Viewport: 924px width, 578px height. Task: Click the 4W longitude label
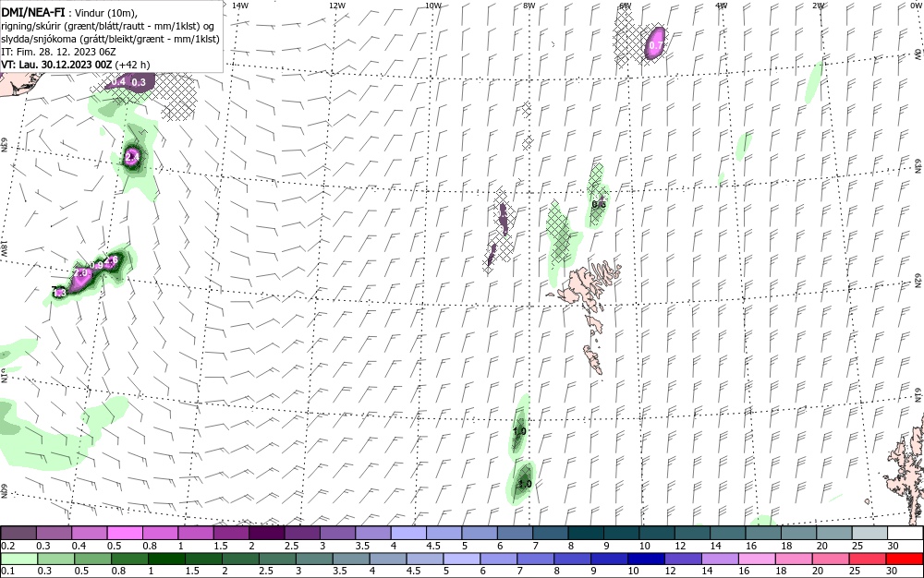pos(722,6)
